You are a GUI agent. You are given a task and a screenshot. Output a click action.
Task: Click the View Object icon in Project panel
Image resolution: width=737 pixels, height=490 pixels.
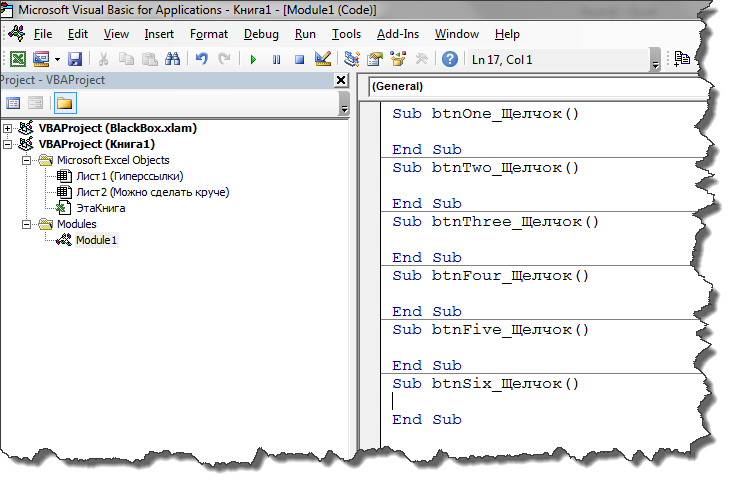(36, 103)
